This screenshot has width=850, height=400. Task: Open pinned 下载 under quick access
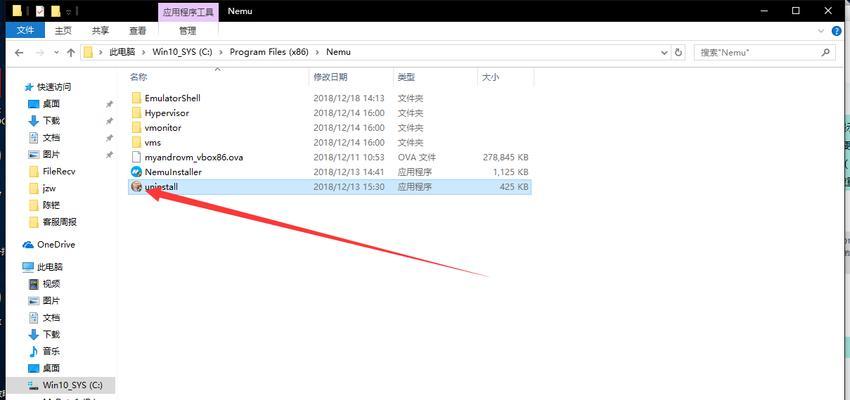pyautogui.click(x=51, y=121)
